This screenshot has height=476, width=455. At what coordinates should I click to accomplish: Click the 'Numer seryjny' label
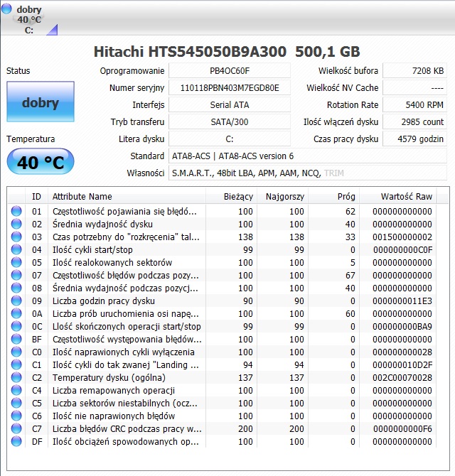tap(136, 88)
